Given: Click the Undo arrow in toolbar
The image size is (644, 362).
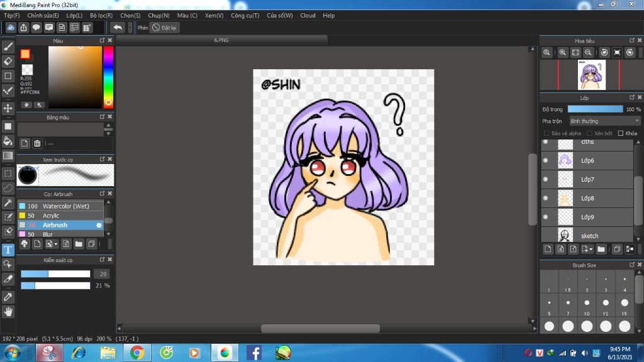Looking at the screenshot, I should [x=118, y=28].
